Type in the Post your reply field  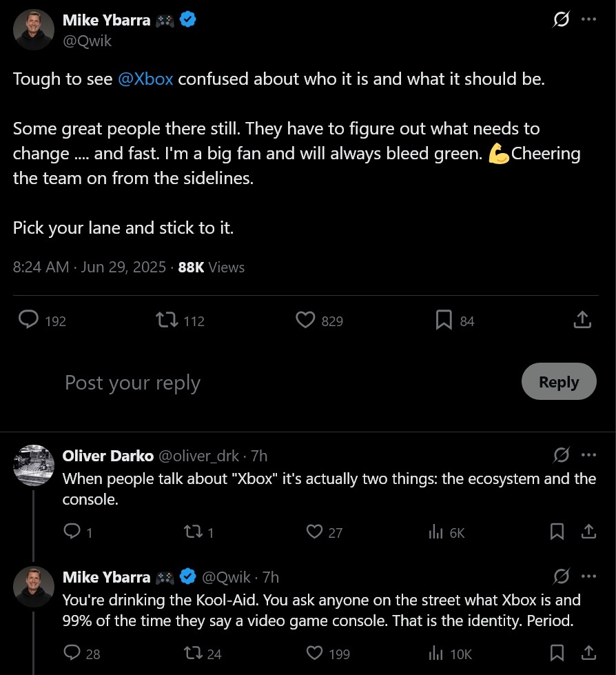(276, 383)
